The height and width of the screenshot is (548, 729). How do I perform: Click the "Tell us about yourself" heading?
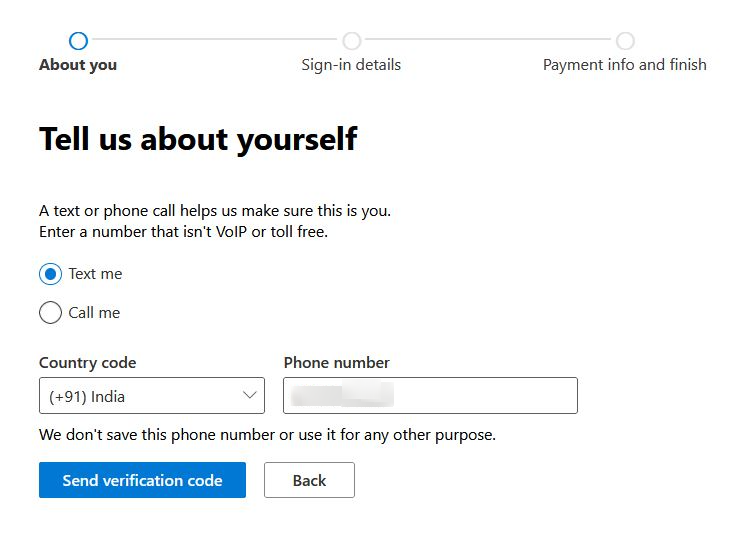[198, 139]
